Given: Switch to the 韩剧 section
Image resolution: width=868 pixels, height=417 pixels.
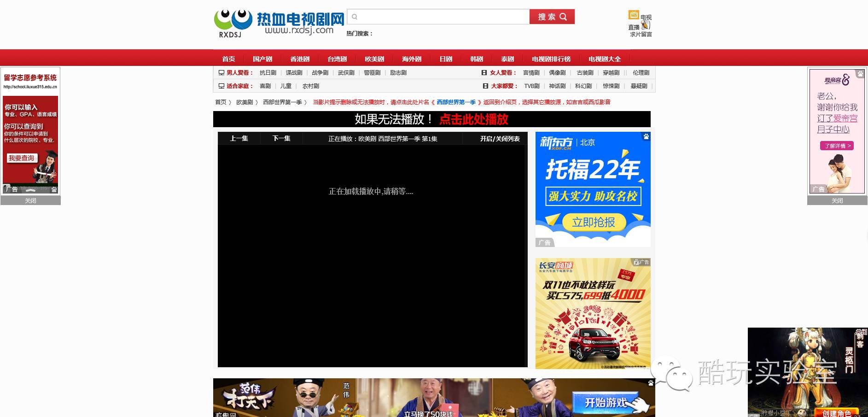Looking at the screenshot, I should tap(476, 59).
